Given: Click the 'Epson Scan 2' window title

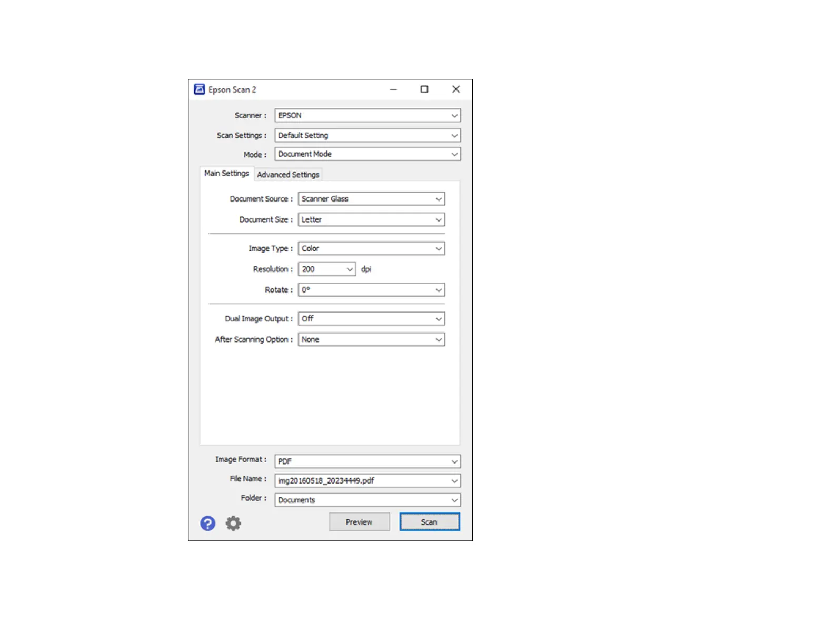Looking at the screenshot, I should click(232, 90).
